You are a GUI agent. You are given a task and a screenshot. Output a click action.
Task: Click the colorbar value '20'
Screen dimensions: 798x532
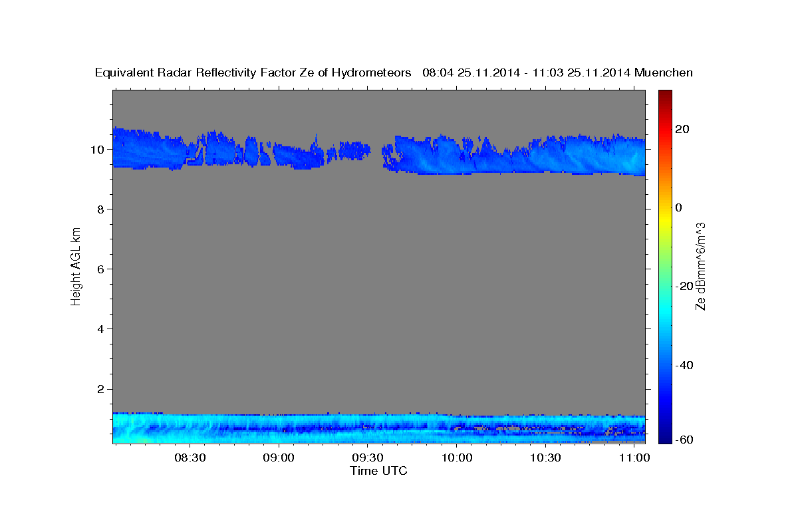682,129
